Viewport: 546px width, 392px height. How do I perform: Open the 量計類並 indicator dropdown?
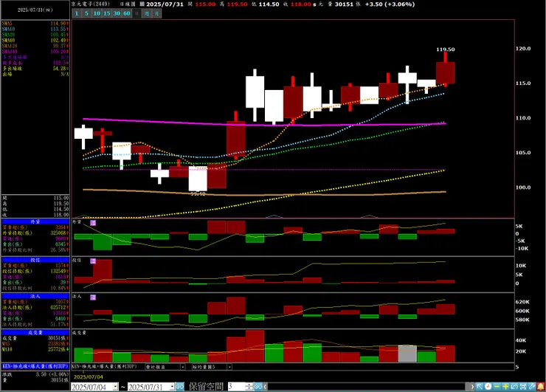[x=182, y=367]
